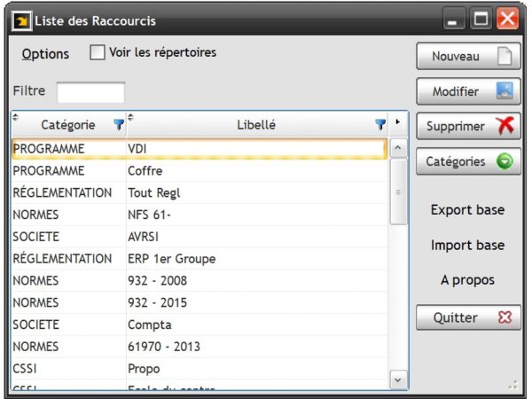Open the A propos dialog
The width and height of the screenshot is (532, 399).
click(467, 280)
